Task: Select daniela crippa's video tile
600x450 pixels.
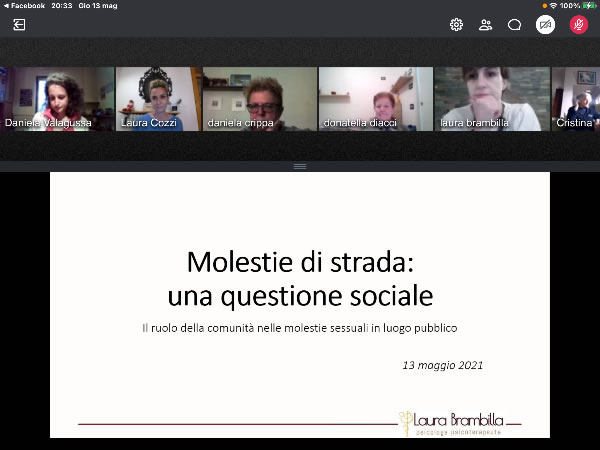Action: click(260, 99)
